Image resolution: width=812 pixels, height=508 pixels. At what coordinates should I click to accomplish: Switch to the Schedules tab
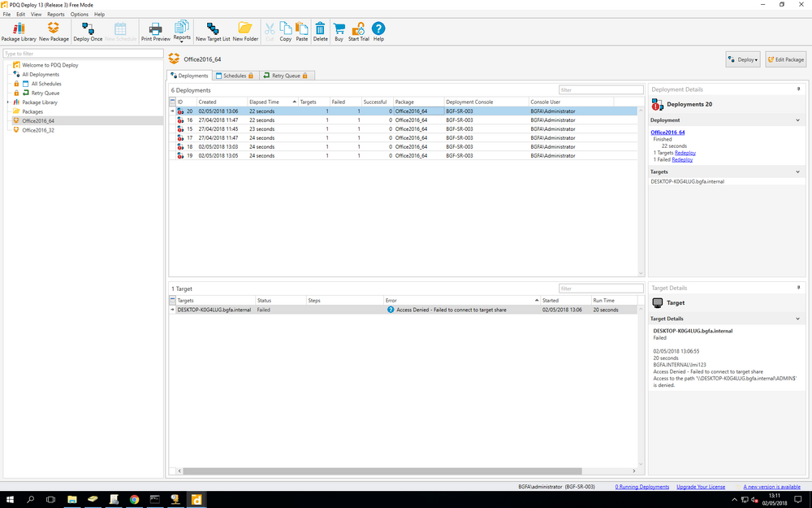click(235, 76)
